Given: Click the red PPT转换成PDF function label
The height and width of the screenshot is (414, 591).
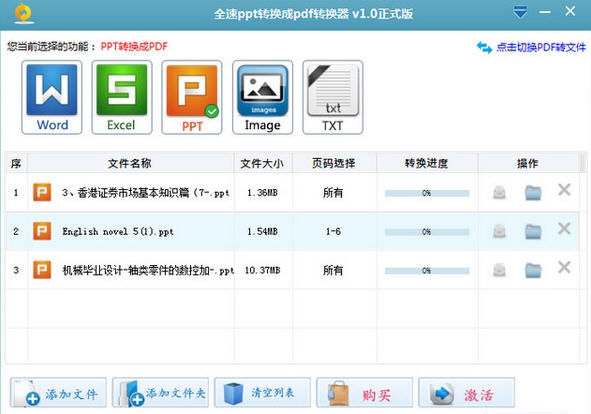Looking at the screenshot, I should click(134, 47).
